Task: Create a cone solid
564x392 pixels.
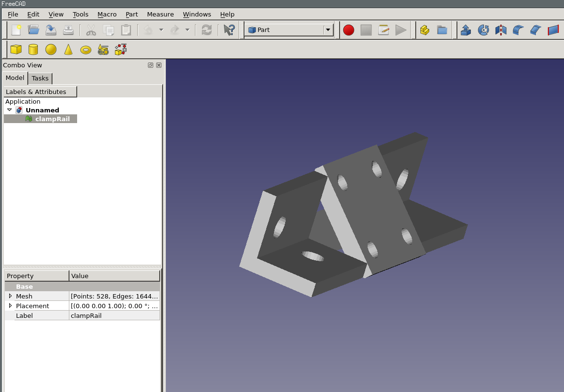Action: [68, 49]
